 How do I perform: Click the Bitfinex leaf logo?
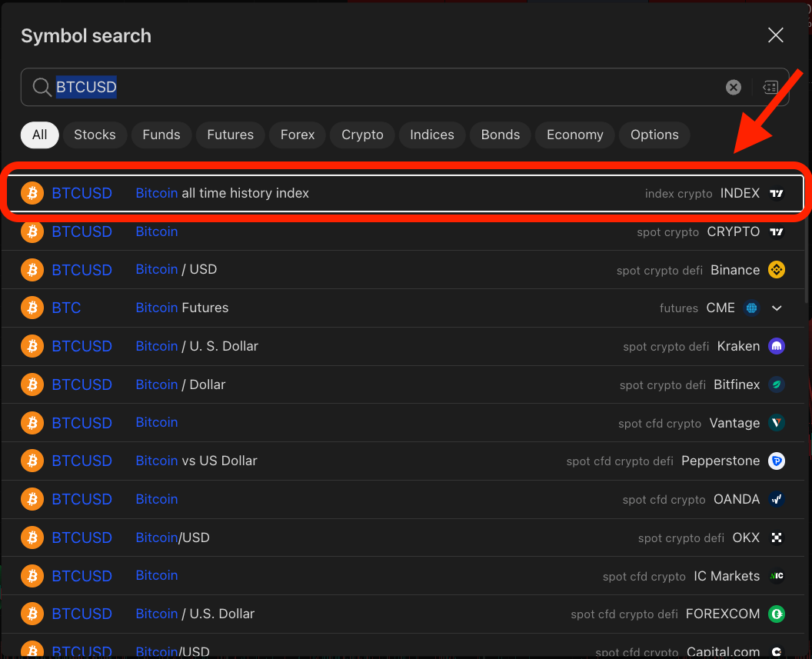coord(777,384)
